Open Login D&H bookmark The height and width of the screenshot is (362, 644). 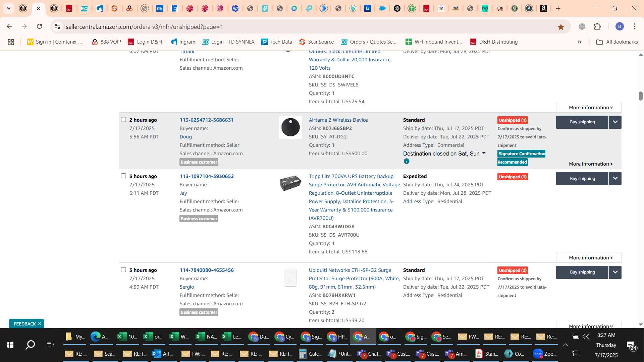point(145,42)
